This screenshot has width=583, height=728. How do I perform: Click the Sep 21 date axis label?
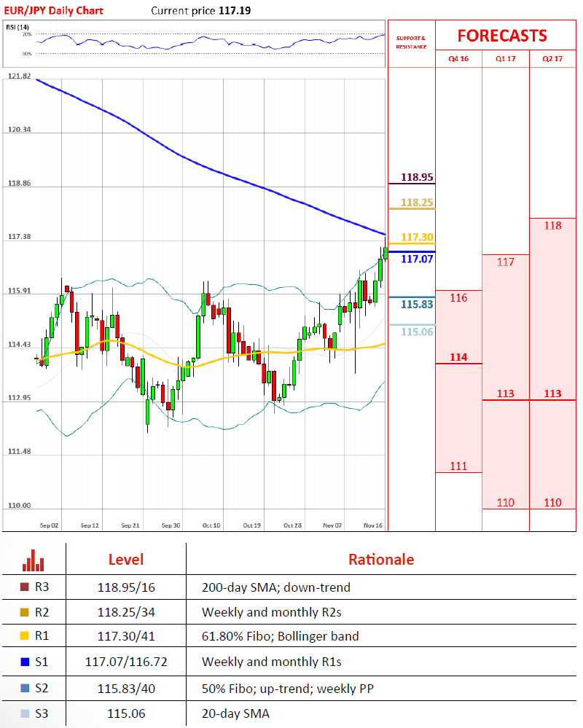[130, 525]
